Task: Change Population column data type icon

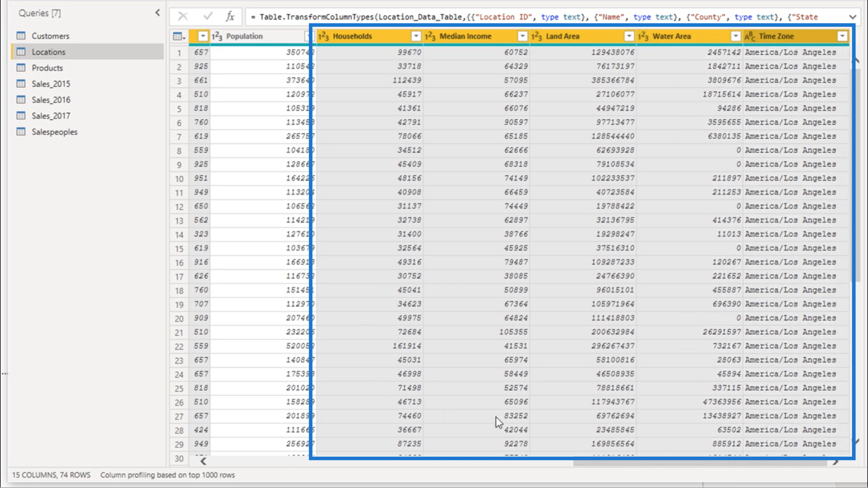Action: pyautogui.click(x=217, y=36)
